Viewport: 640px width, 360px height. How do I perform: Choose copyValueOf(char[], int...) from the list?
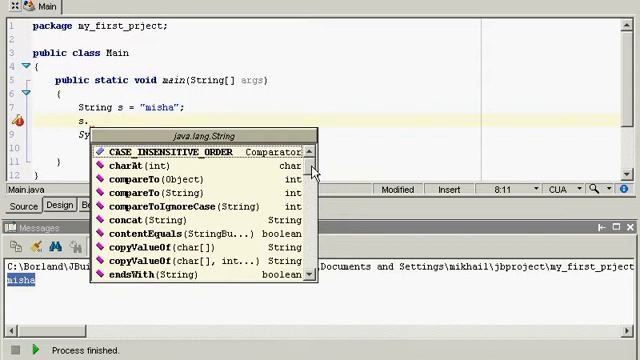pyautogui.click(x=198, y=261)
